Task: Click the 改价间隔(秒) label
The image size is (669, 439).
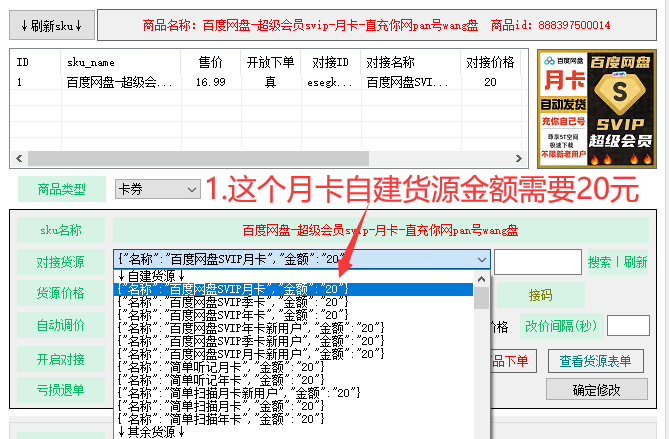Action: (x=561, y=326)
